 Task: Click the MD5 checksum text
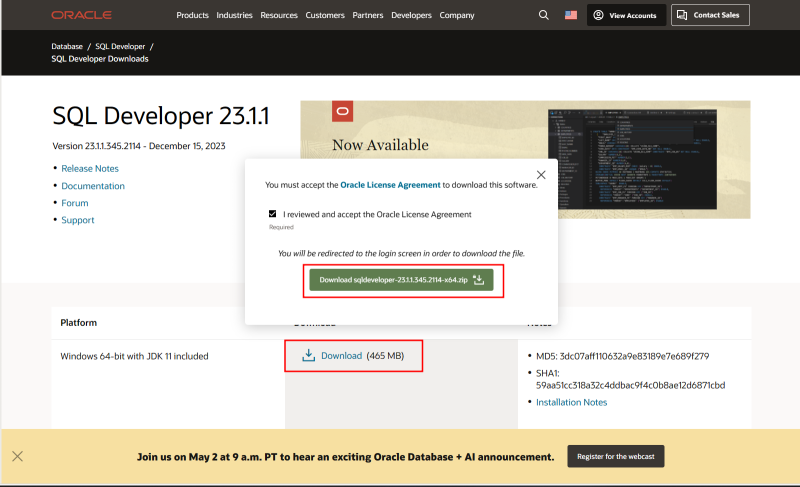(622, 356)
